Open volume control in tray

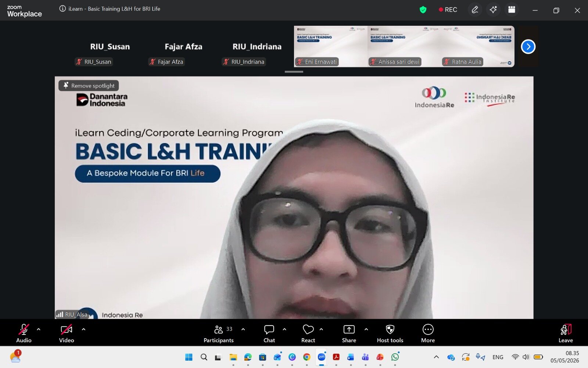(526, 357)
